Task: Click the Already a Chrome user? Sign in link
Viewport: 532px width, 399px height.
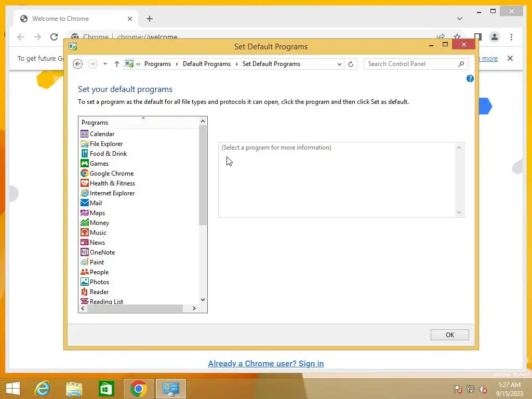Action: point(265,363)
